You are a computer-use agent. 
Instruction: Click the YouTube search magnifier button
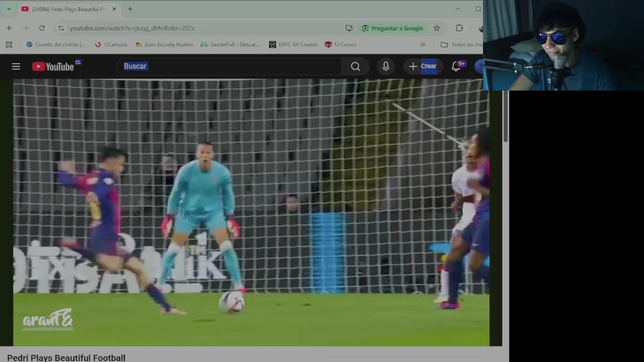pos(355,66)
